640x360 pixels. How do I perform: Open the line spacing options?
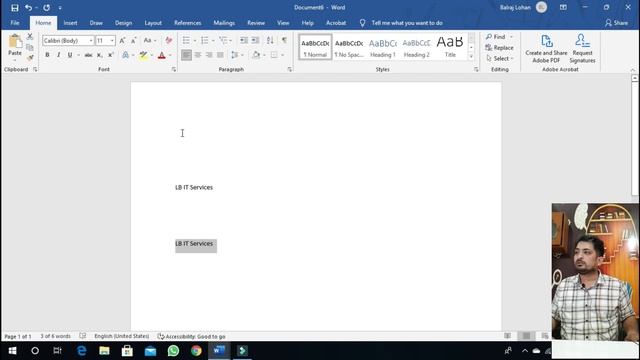(236, 55)
